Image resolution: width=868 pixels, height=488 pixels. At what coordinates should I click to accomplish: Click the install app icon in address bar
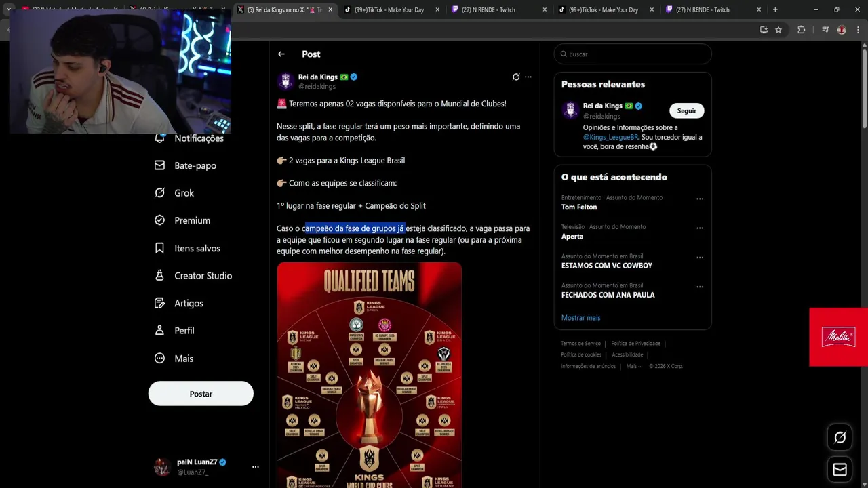[x=764, y=30]
